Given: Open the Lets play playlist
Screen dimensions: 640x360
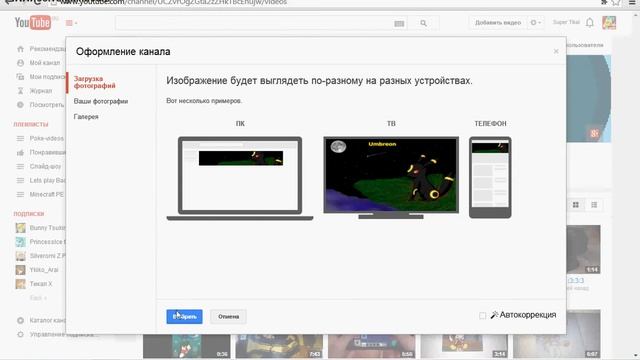Looking at the screenshot, I should click(x=47, y=180).
